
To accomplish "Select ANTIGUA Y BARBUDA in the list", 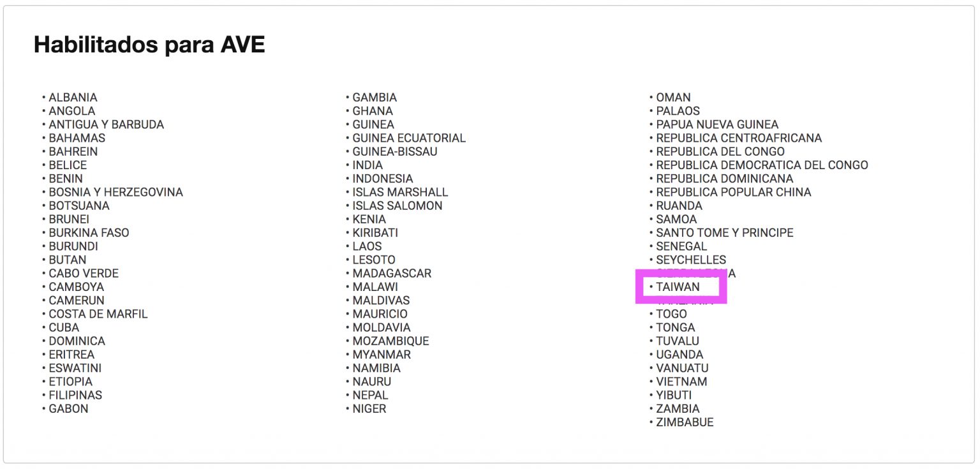I will tap(107, 124).
